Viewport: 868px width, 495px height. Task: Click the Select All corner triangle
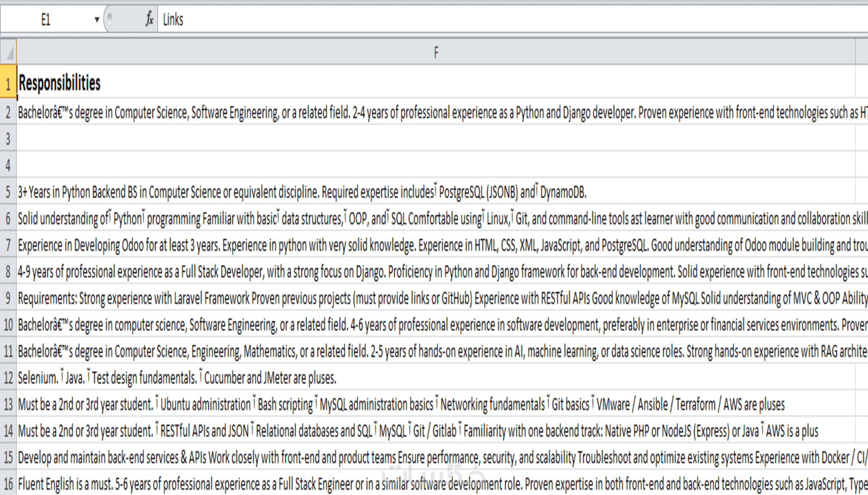pyautogui.click(x=9, y=53)
